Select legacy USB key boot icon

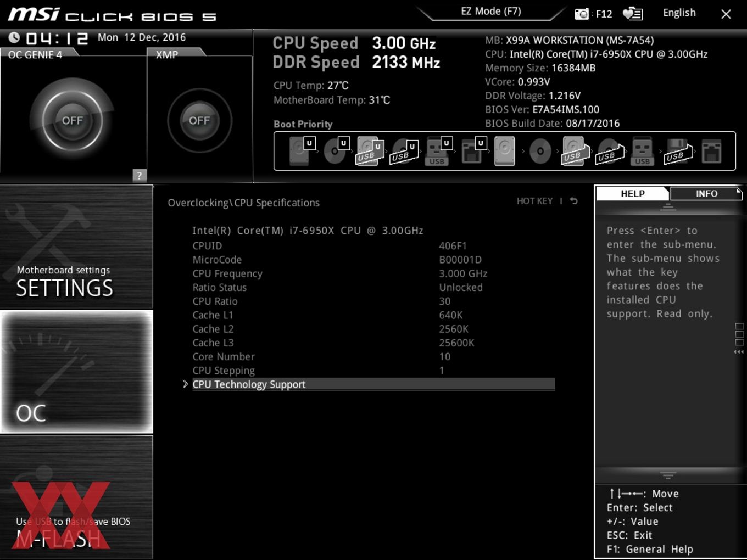[642, 151]
